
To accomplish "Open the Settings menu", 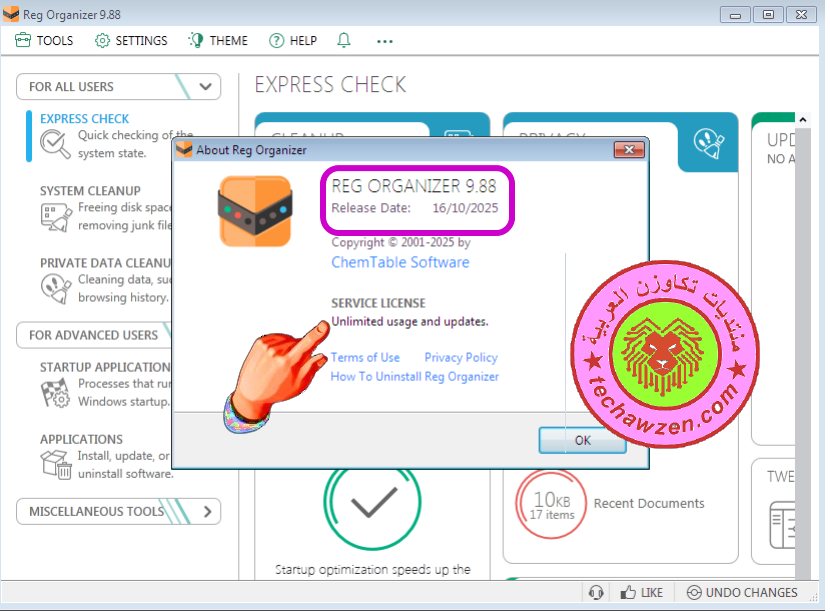I will point(131,41).
